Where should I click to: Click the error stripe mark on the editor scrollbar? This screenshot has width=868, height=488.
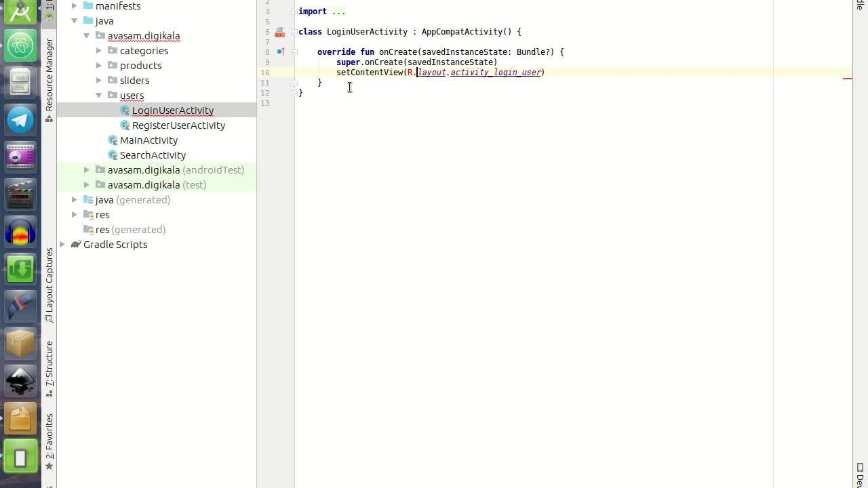coord(847,79)
